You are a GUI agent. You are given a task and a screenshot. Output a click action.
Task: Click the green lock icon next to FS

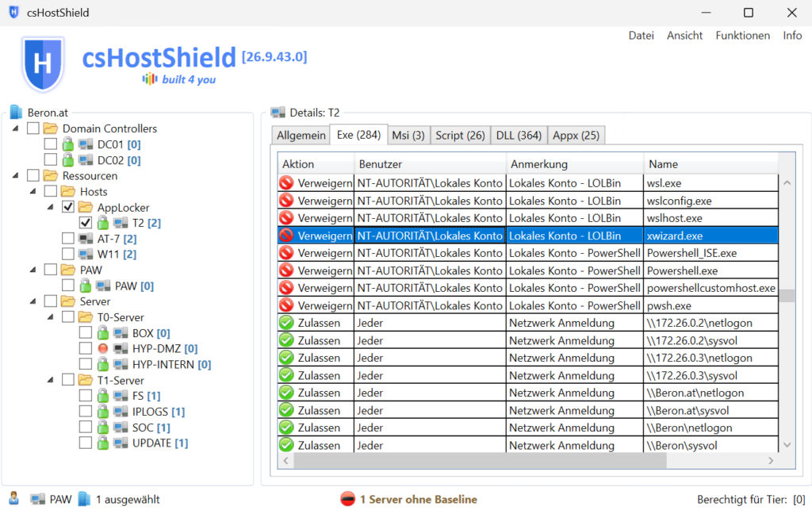point(103,396)
